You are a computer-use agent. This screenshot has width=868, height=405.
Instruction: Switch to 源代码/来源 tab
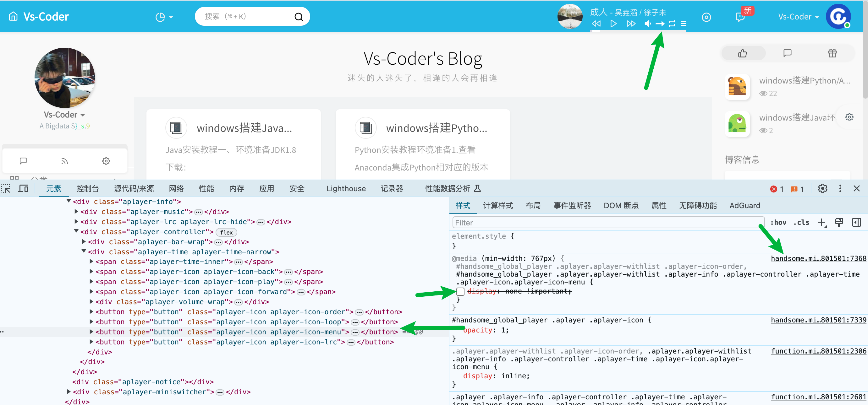click(134, 188)
